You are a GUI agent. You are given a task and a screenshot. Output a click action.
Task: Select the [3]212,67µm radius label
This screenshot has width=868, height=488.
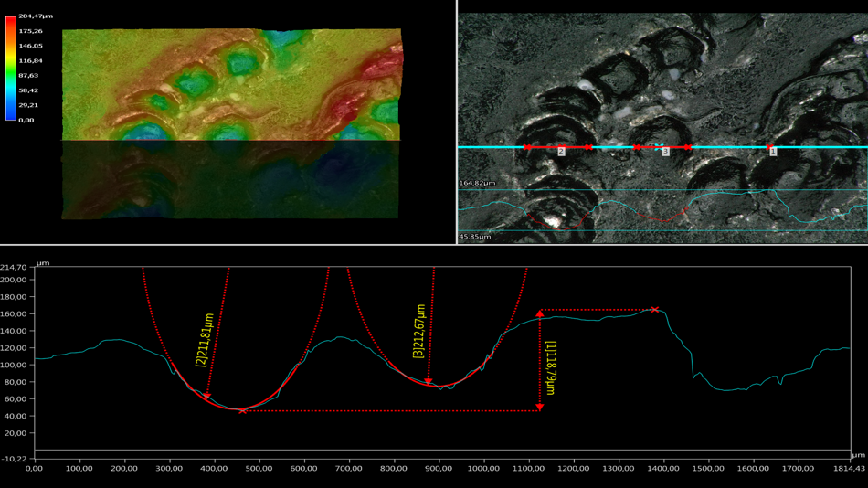tap(418, 331)
